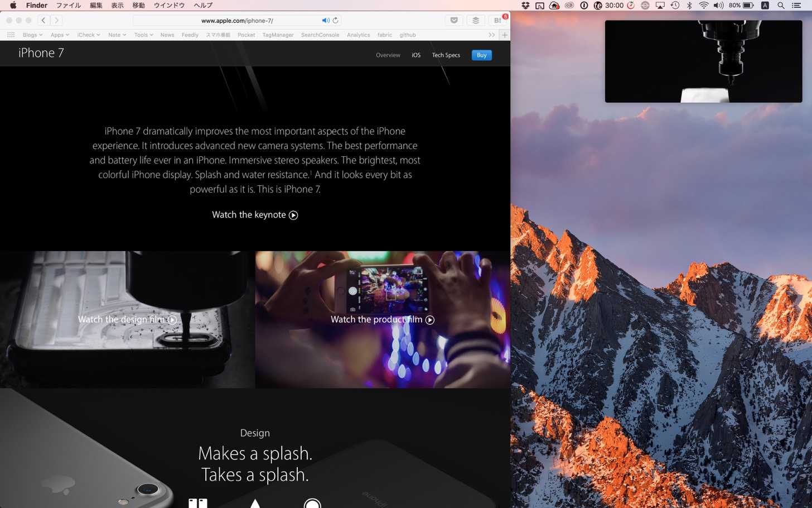Open the ファイル menu
812x508 pixels.
coord(69,6)
